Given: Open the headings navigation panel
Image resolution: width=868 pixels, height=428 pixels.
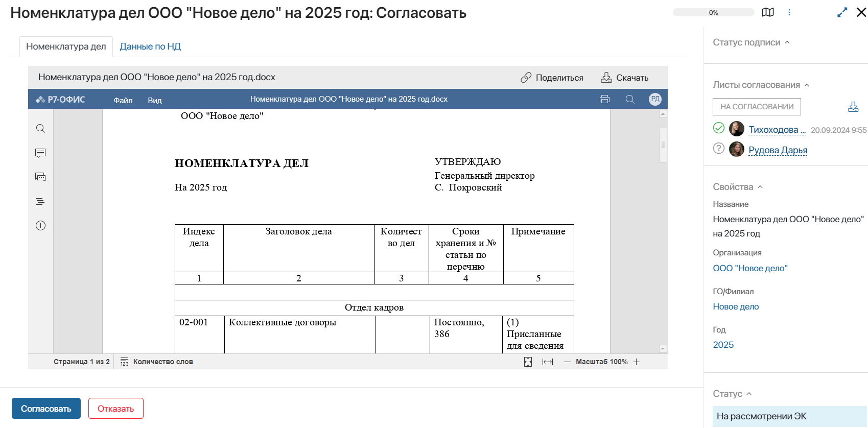Looking at the screenshot, I should coord(40,202).
